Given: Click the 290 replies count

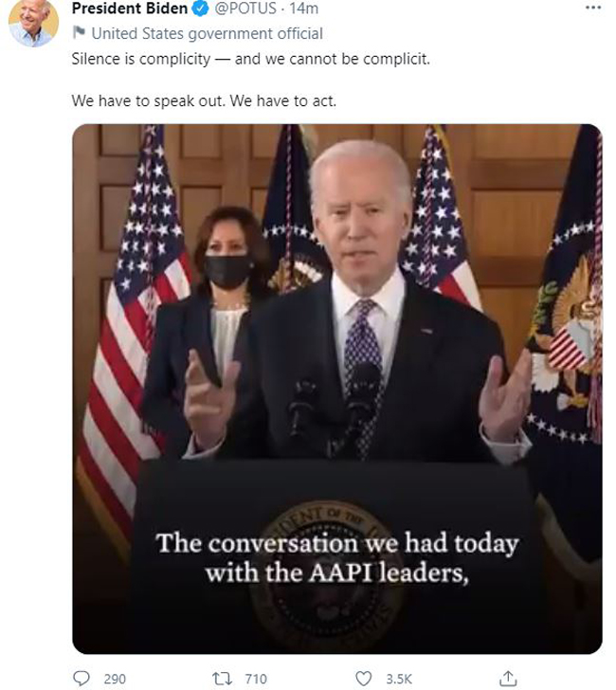Looking at the screenshot, I should pyautogui.click(x=115, y=679).
